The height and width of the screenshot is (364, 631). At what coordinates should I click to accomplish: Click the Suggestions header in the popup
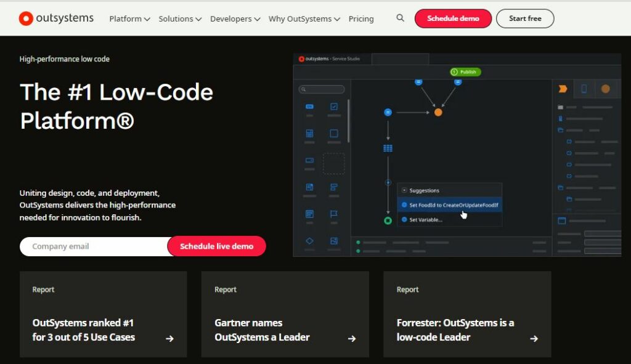pos(449,191)
